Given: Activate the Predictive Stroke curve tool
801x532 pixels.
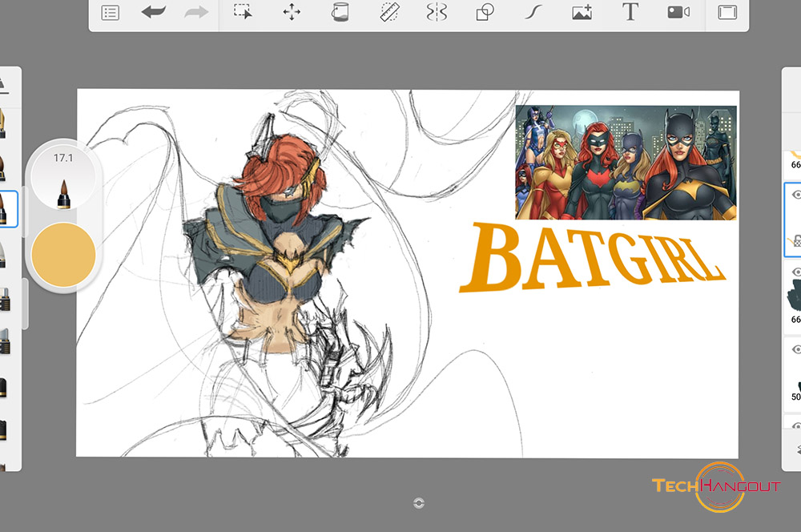Looking at the screenshot, I should (x=533, y=12).
